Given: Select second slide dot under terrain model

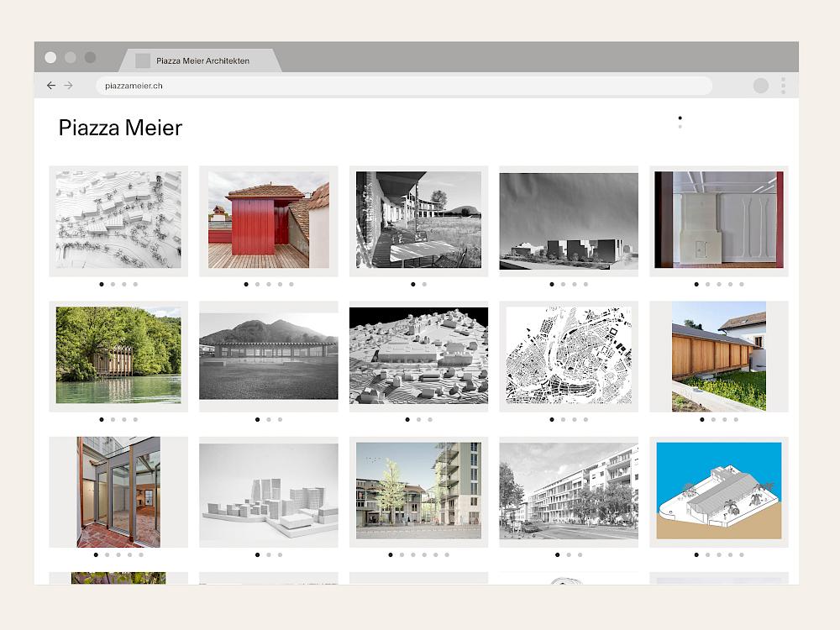Looking at the screenshot, I should (113, 285).
